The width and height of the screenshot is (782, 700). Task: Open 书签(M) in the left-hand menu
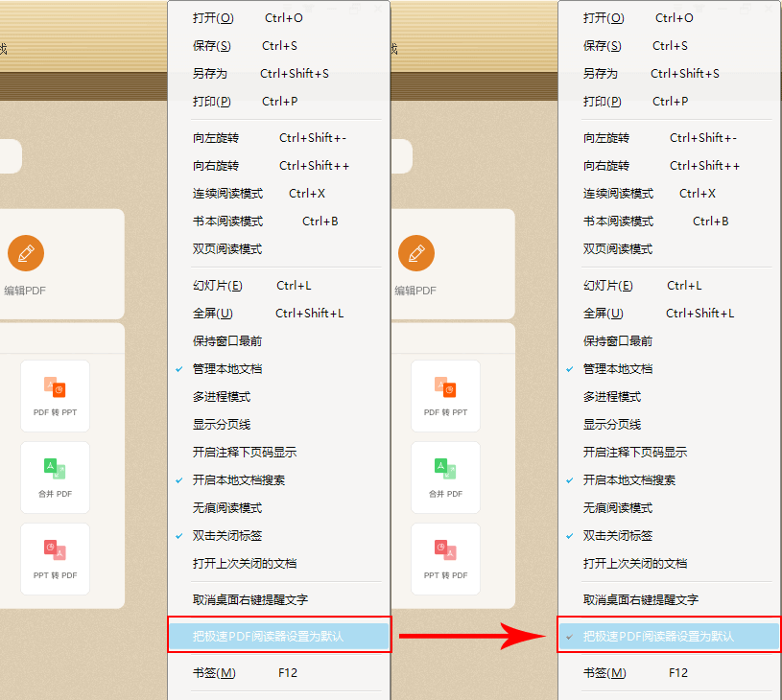point(279,673)
